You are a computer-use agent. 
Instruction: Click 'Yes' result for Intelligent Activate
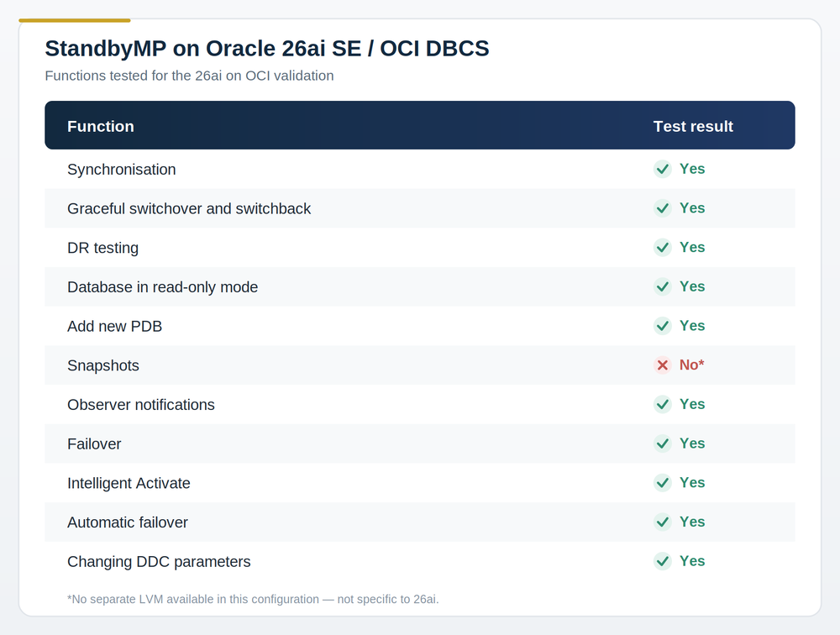pyautogui.click(x=692, y=483)
